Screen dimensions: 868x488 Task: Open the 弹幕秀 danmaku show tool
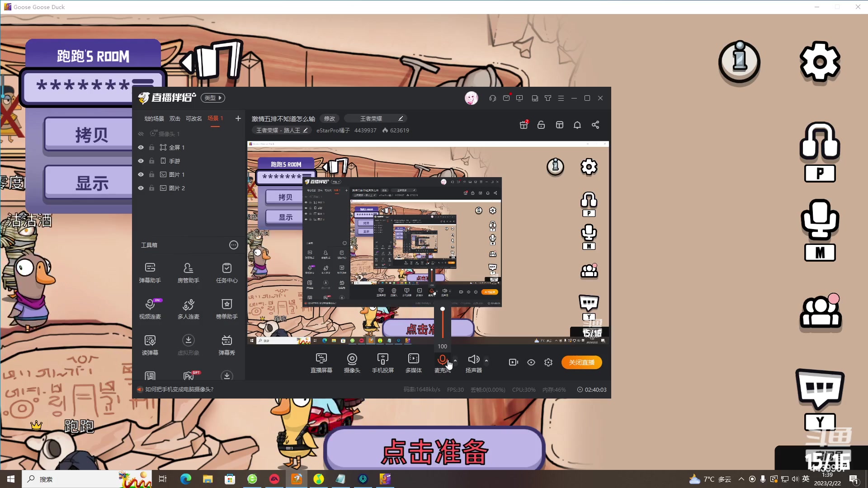coord(226,345)
